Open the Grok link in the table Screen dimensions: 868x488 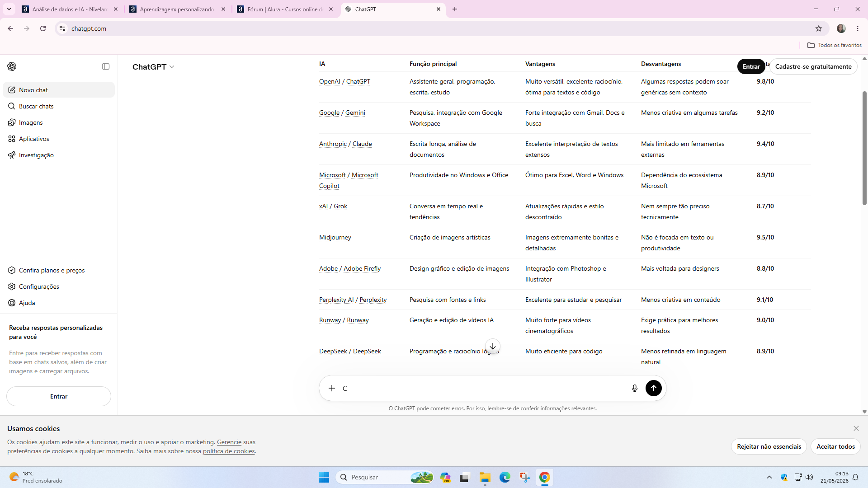coord(340,206)
